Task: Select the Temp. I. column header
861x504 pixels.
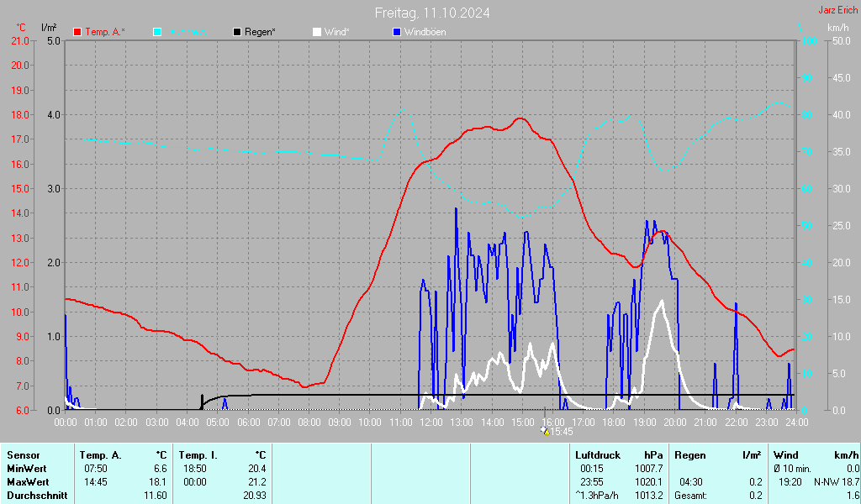Action: click(198, 455)
